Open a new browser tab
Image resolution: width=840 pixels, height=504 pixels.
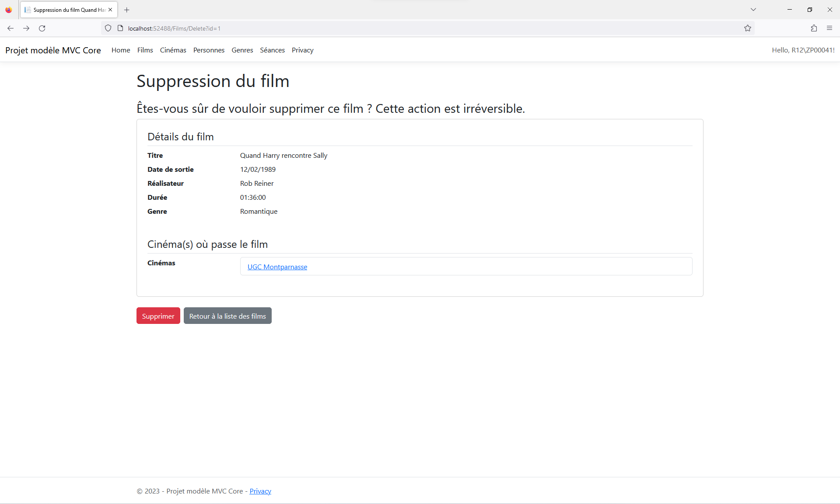point(127,10)
